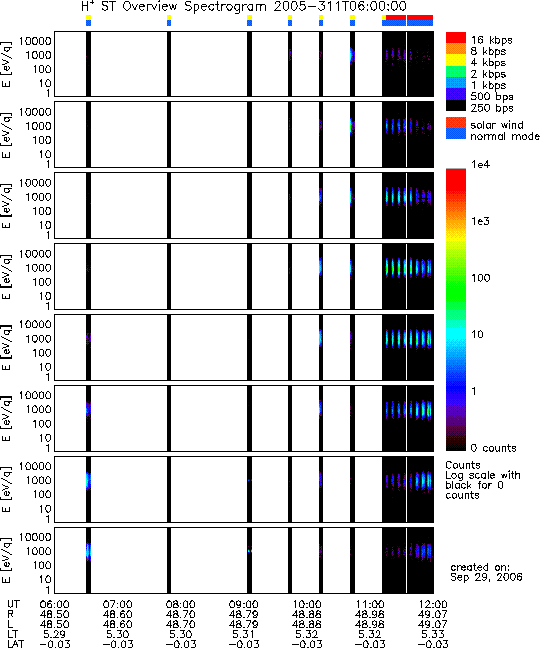Click the 'solar wind' legend text
Screen dimensions: 540x648
pyautogui.click(x=497, y=125)
